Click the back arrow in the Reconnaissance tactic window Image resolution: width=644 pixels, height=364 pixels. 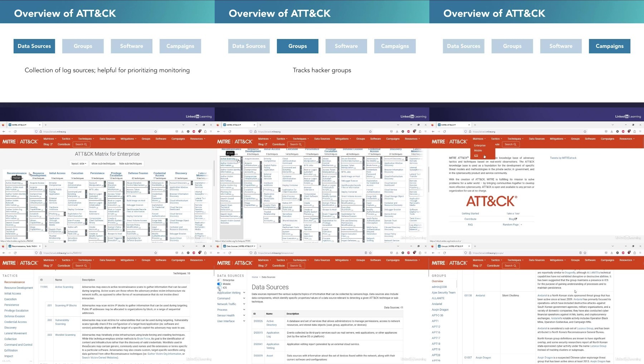[4, 253]
